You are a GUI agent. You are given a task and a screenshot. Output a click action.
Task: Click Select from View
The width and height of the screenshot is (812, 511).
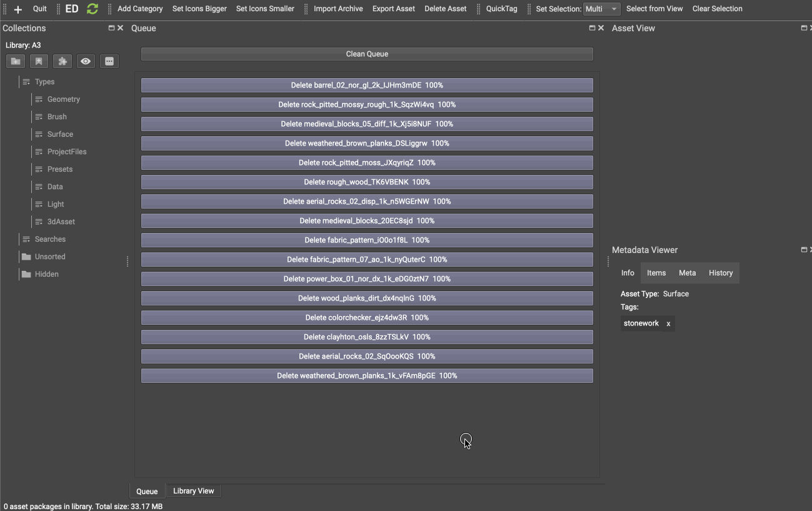[654, 9]
